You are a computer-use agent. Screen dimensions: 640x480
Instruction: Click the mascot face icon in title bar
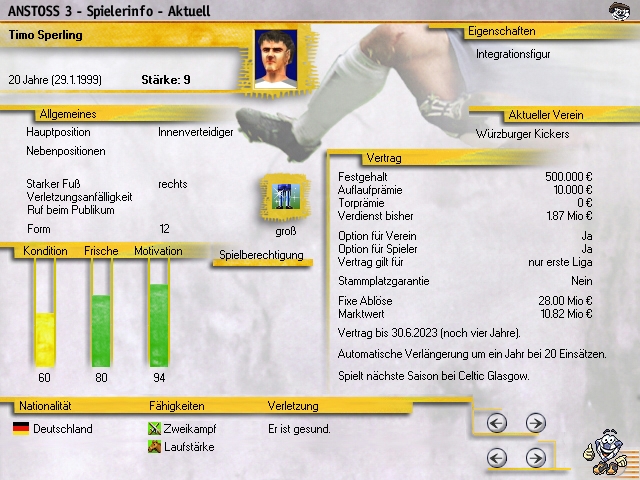tap(619, 11)
